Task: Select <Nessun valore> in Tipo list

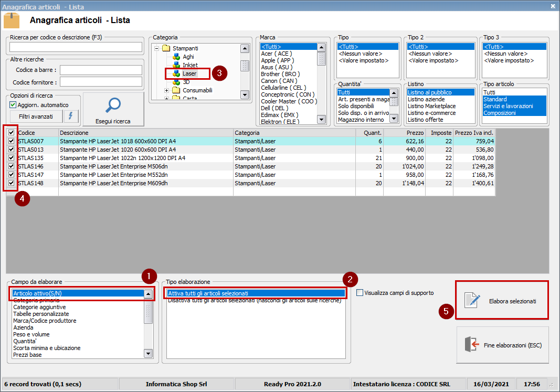Action: [367, 54]
